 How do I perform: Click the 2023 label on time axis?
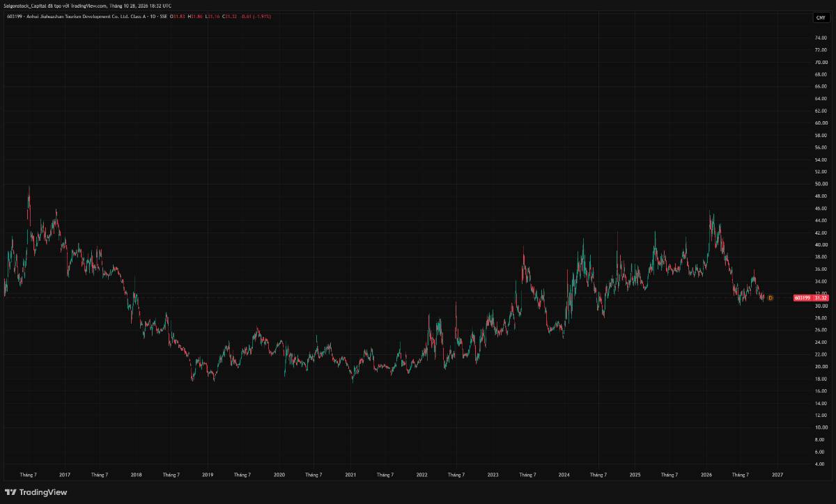tap(493, 475)
